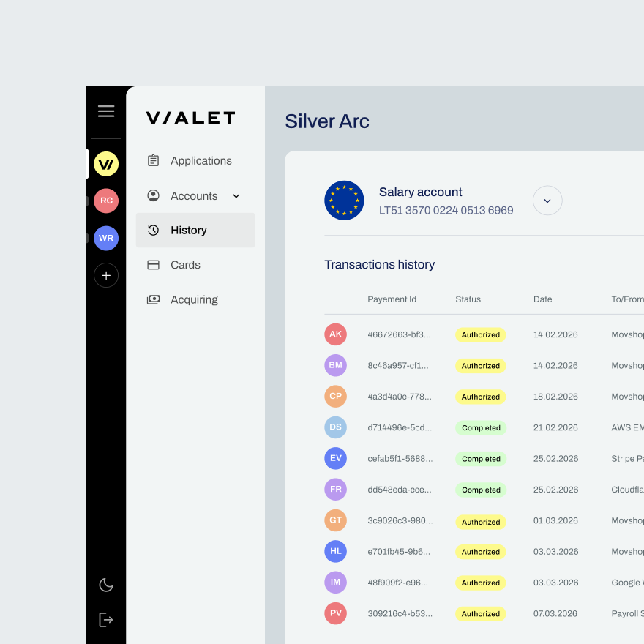Go to the History section
This screenshot has width=644, height=644.
(x=189, y=230)
